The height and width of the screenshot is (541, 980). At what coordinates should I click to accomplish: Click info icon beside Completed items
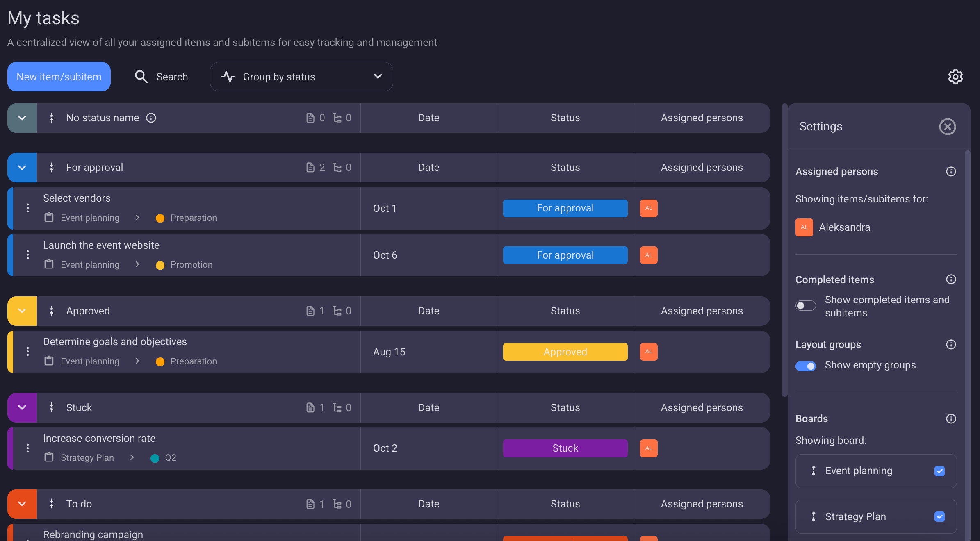point(951,280)
